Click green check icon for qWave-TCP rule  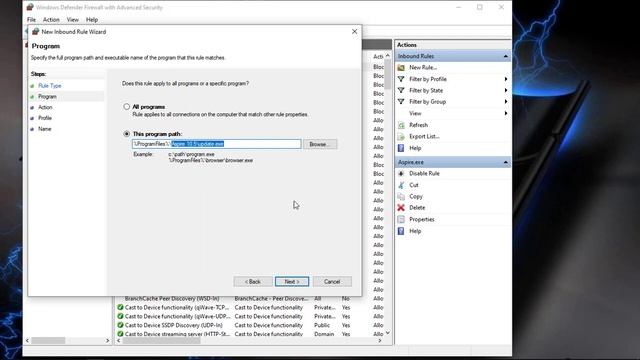pos(120,307)
